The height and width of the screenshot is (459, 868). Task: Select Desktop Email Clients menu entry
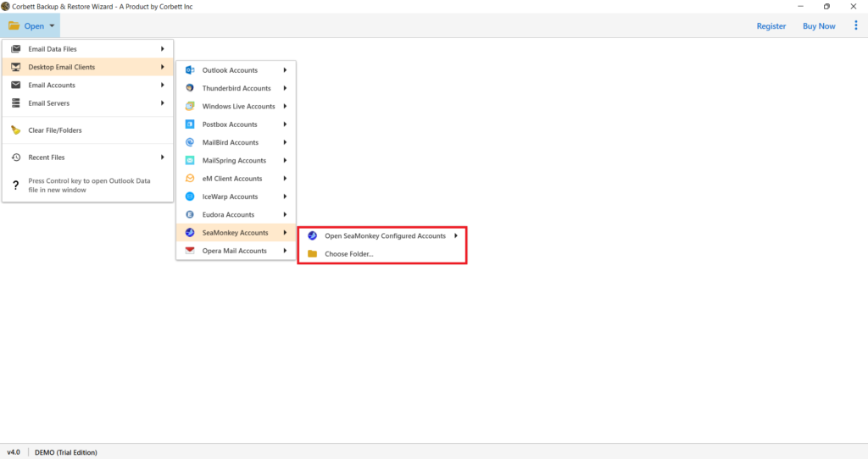(87, 67)
